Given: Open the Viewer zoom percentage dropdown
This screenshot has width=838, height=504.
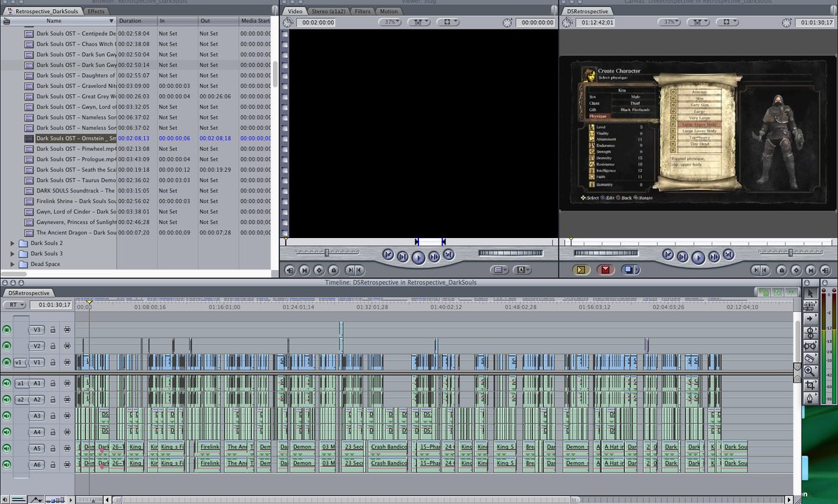Looking at the screenshot, I should tap(390, 22).
